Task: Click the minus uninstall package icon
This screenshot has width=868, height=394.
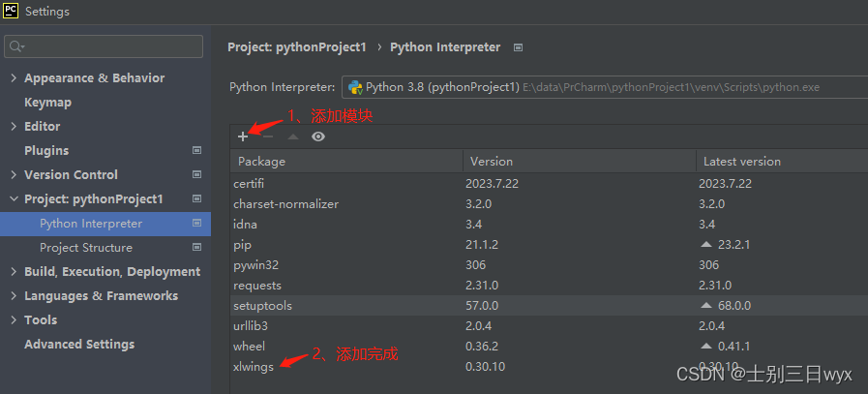Action: tap(268, 136)
